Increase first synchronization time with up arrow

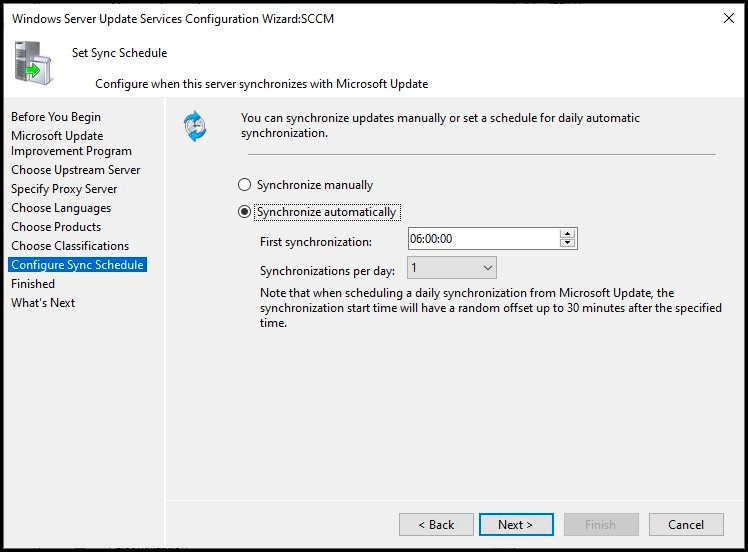567,234
